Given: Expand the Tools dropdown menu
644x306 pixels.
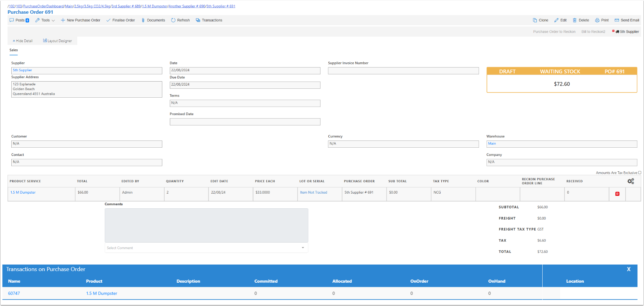Looking at the screenshot, I should click(45, 20).
